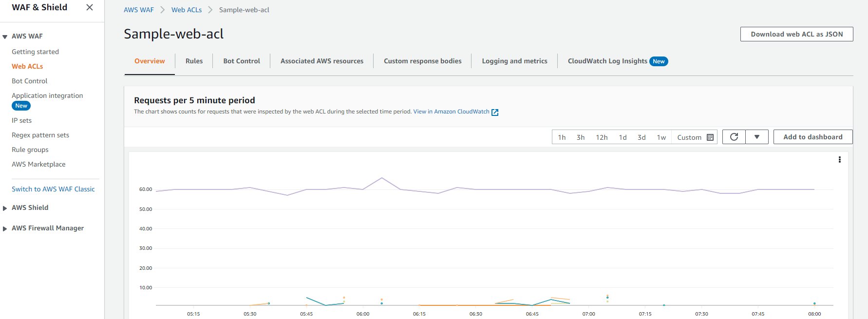Select the 3h time range
Viewport: 868px width, 319px height.
click(581, 137)
